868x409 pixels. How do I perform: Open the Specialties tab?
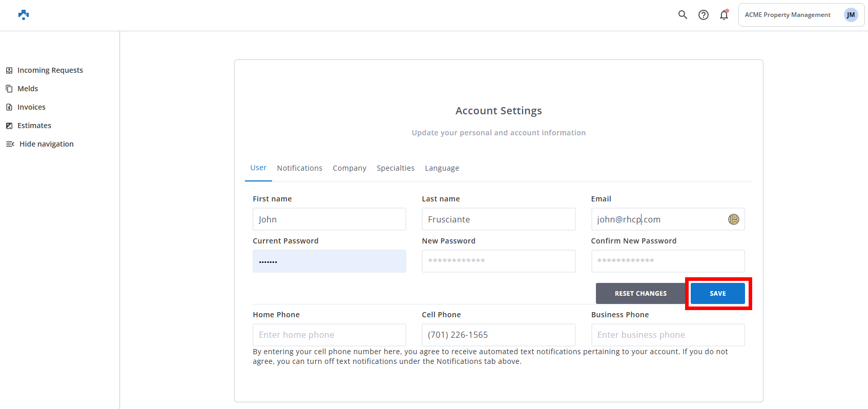pos(395,168)
